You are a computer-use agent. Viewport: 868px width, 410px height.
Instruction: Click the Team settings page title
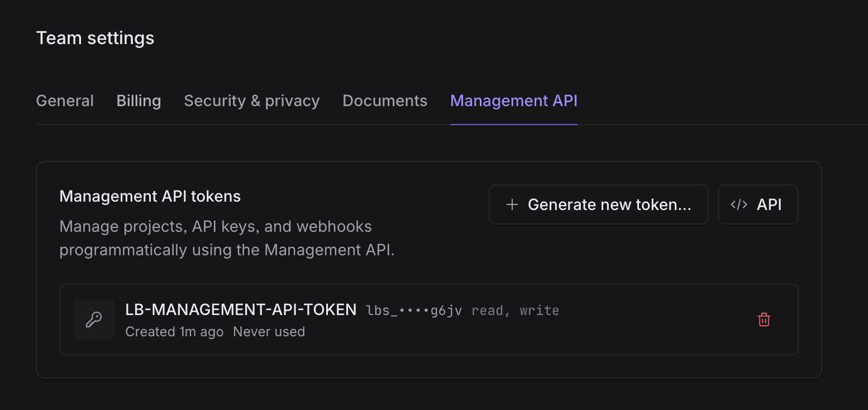[x=95, y=38]
